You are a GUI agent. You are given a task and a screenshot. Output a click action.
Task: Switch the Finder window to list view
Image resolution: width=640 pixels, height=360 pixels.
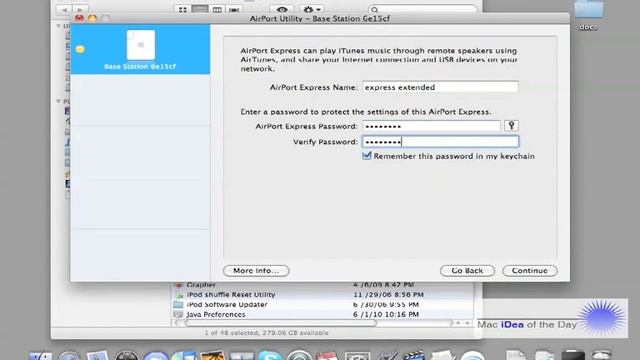200,9
